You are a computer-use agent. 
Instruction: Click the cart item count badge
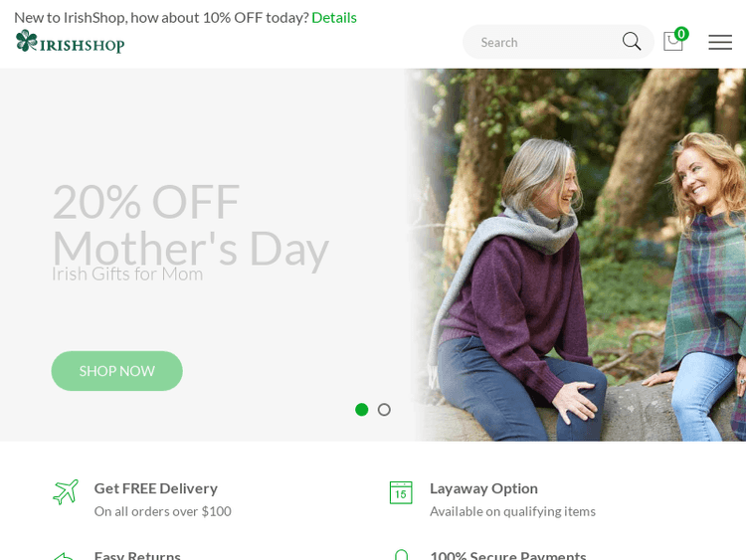click(681, 34)
